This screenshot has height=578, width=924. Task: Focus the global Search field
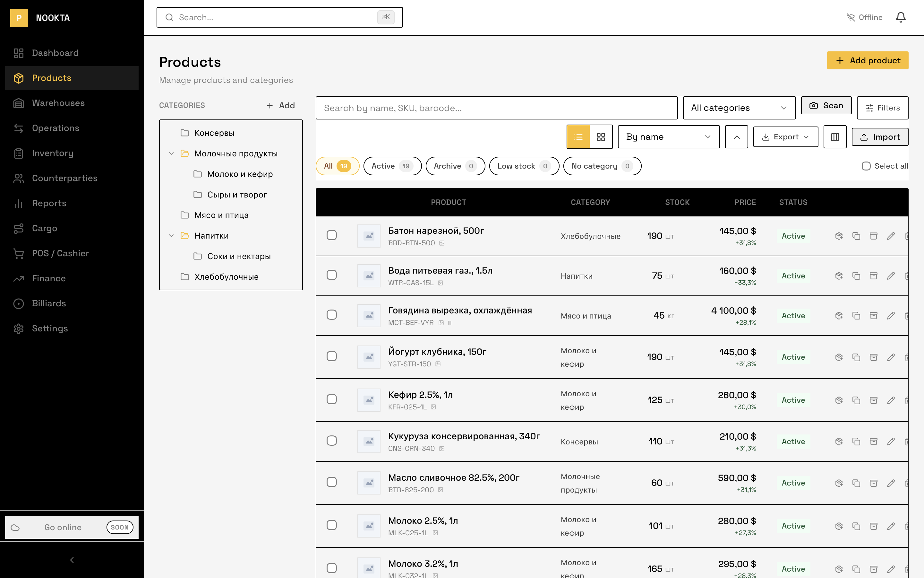pos(279,17)
